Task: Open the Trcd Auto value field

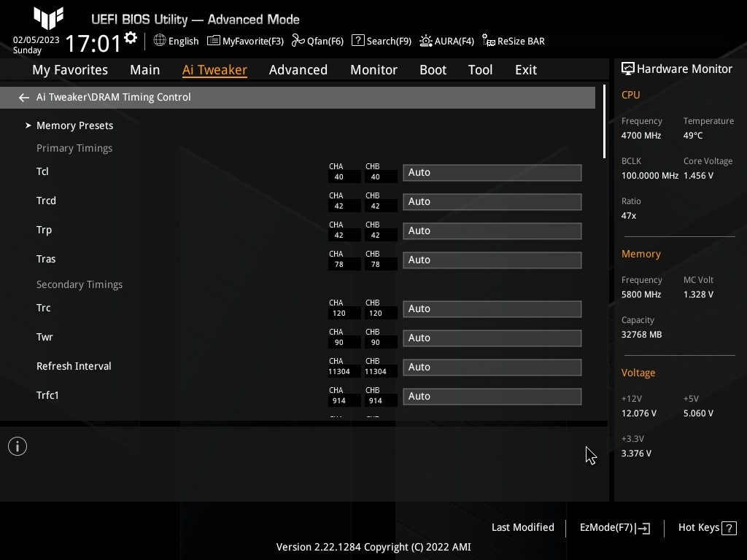Action: [492, 202]
